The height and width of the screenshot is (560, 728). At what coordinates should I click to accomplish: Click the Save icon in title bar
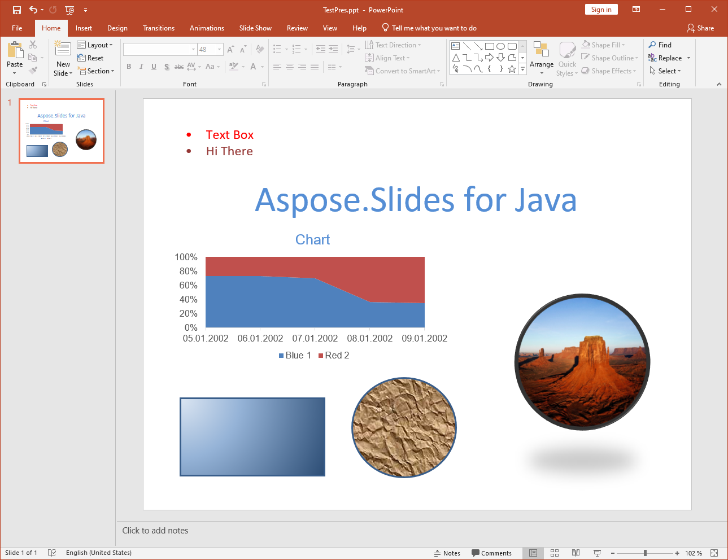(17, 10)
